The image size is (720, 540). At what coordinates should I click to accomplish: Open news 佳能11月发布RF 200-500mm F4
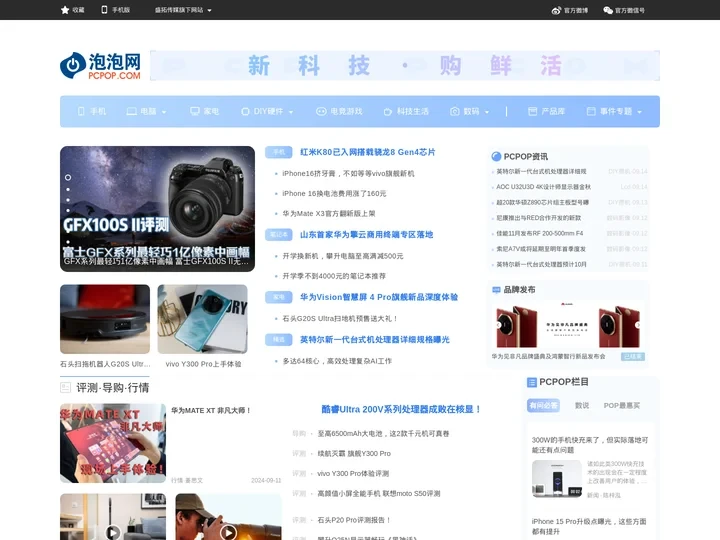540,233
